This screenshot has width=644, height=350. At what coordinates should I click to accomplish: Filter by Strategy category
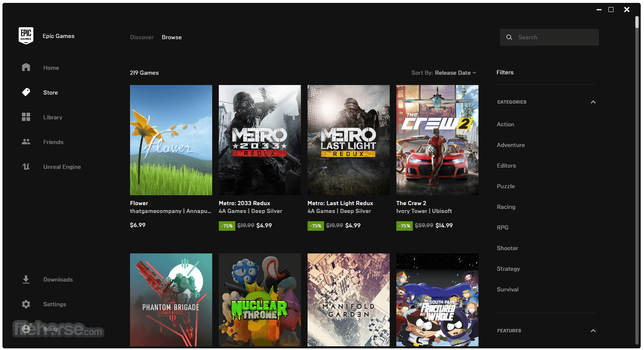[x=508, y=269]
